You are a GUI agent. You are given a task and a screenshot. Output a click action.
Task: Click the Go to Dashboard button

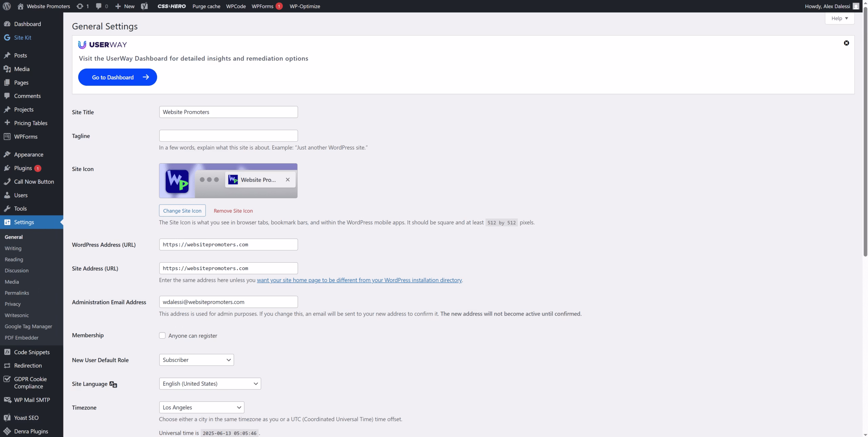(x=117, y=77)
